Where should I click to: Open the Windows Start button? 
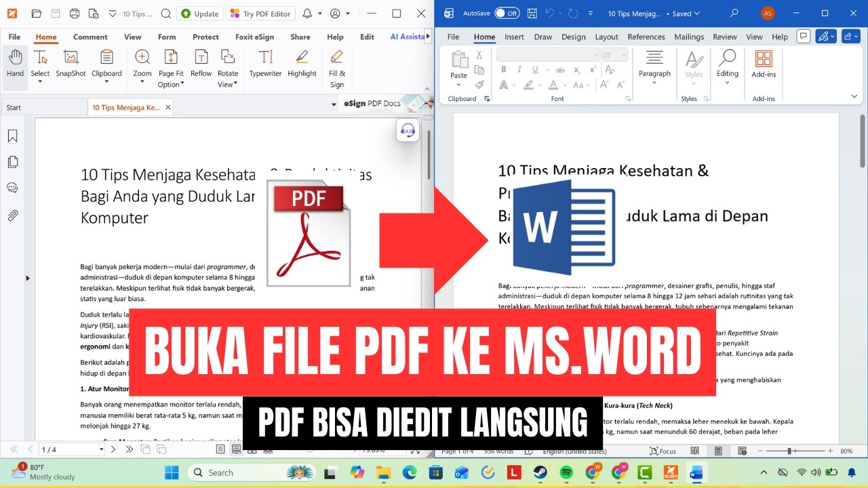(172, 472)
